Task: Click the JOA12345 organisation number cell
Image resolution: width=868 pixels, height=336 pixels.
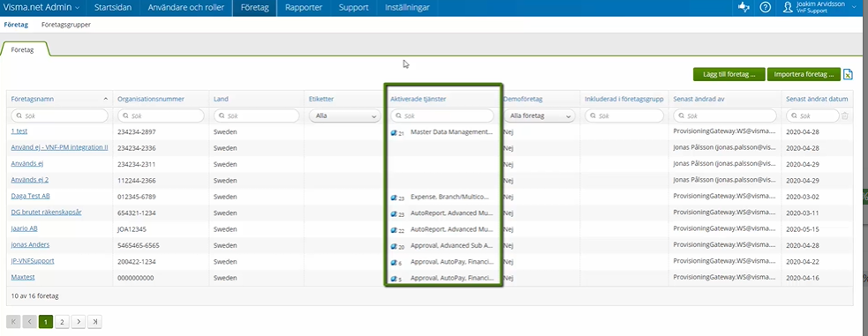Action: pyautogui.click(x=132, y=228)
